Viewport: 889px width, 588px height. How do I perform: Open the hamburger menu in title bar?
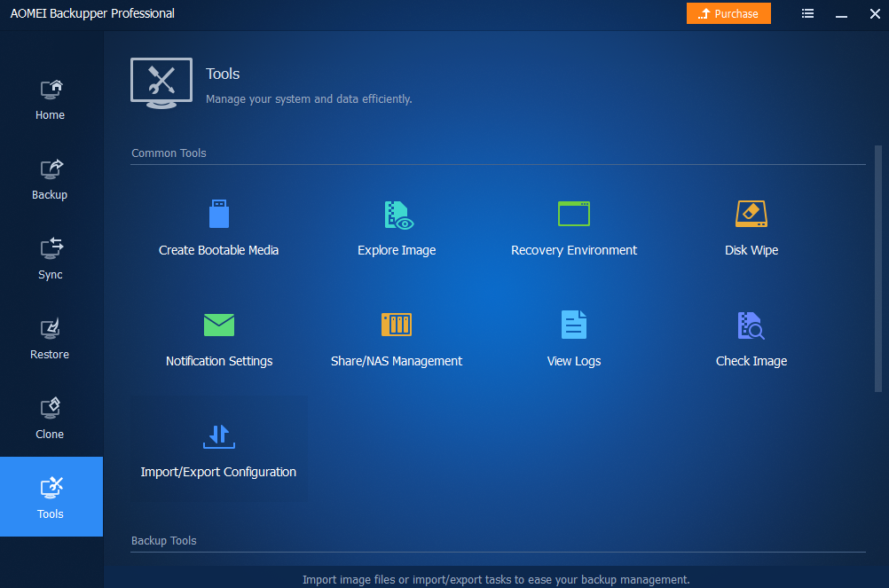point(807,13)
